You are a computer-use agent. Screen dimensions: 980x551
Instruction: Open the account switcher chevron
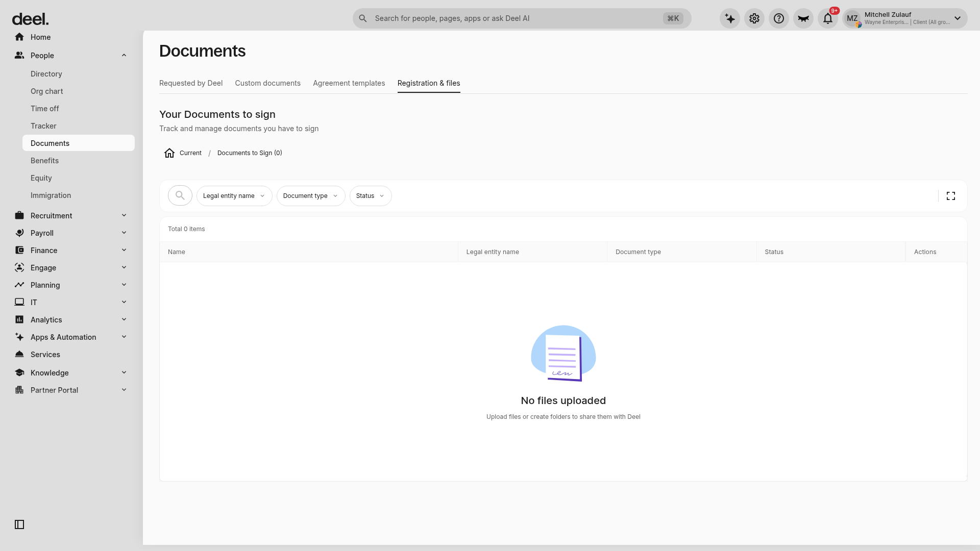tap(958, 19)
